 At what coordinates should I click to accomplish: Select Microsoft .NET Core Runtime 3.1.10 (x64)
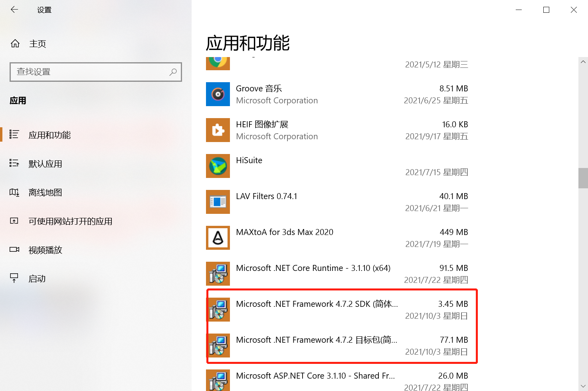tap(313, 268)
